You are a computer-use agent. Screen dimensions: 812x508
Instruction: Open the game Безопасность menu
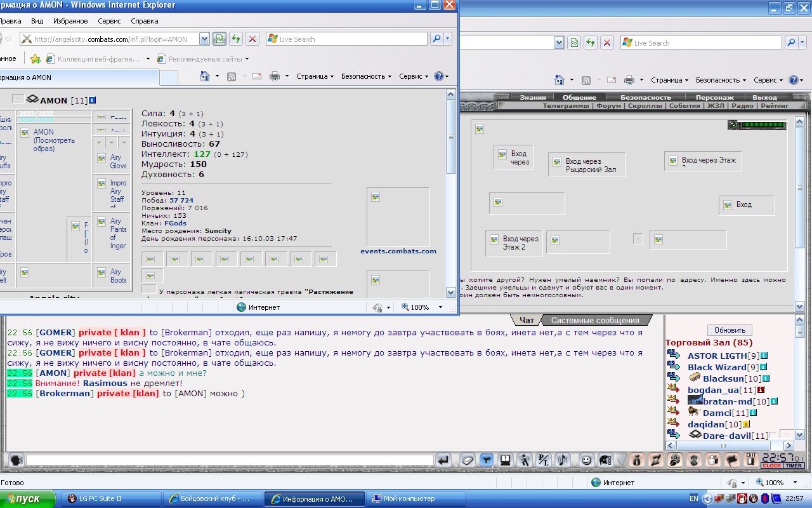click(646, 97)
